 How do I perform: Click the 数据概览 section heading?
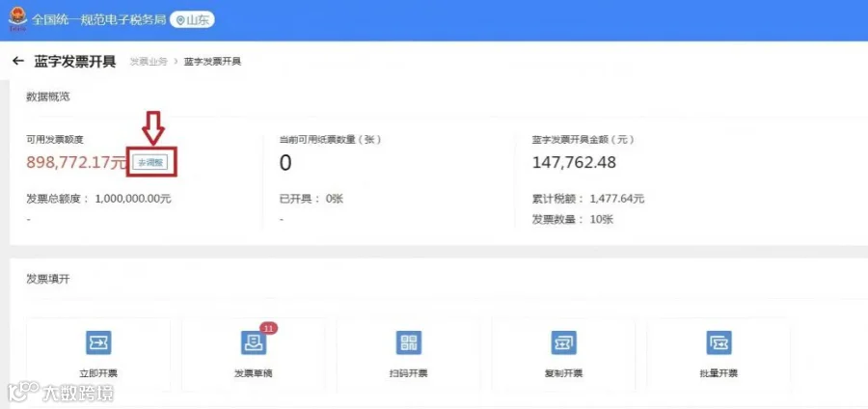point(48,96)
